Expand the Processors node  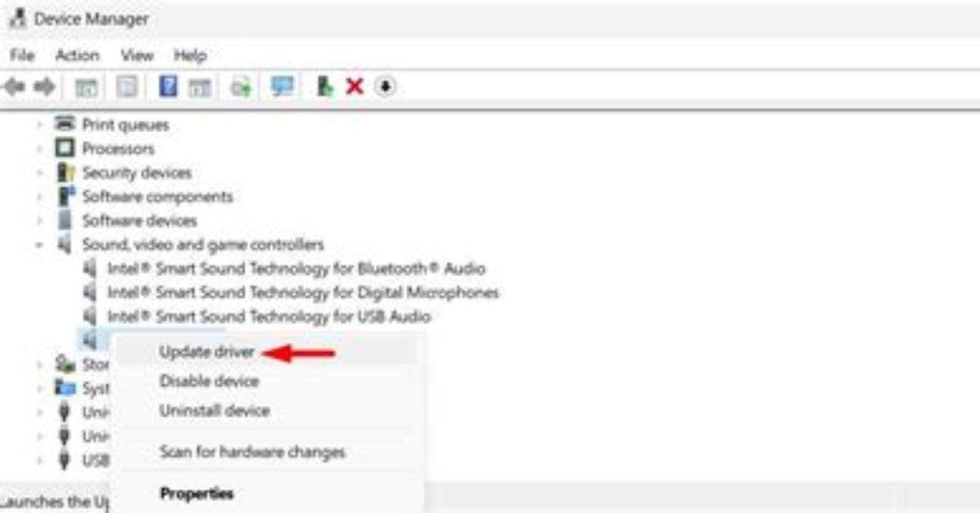pos(39,149)
